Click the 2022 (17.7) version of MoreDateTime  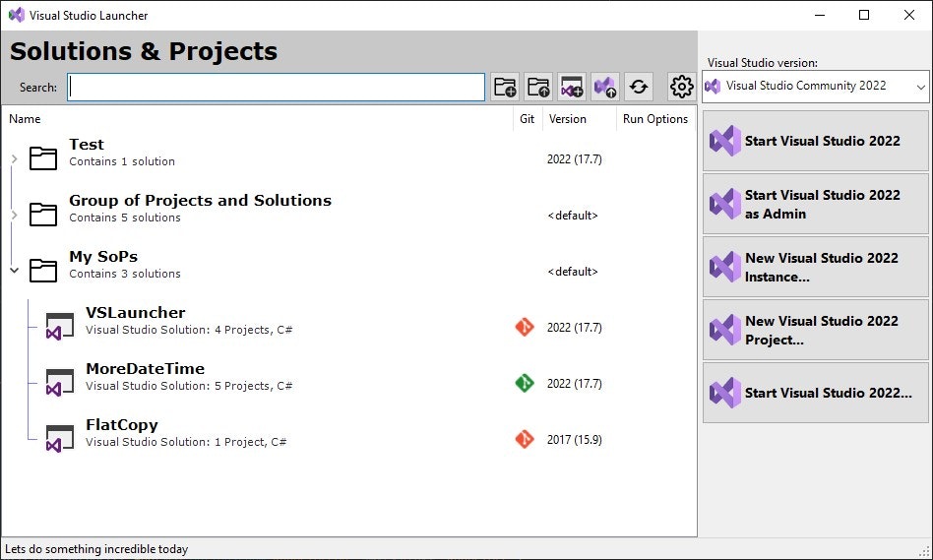(574, 384)
